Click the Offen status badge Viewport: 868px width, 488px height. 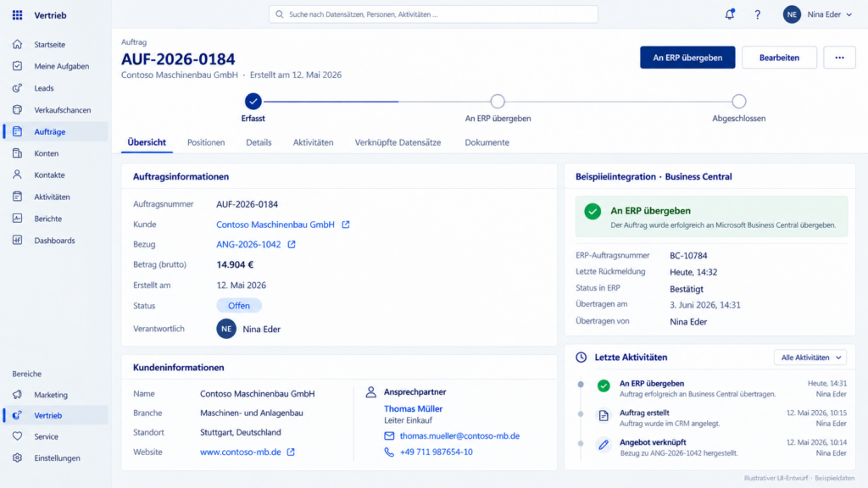point(239,305)
